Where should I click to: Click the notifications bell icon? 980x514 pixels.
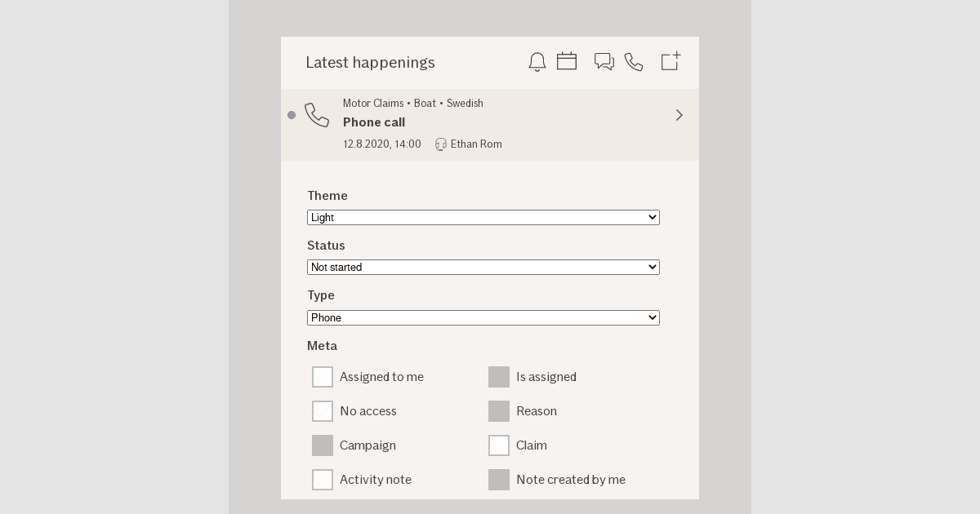tap(537, 61)
